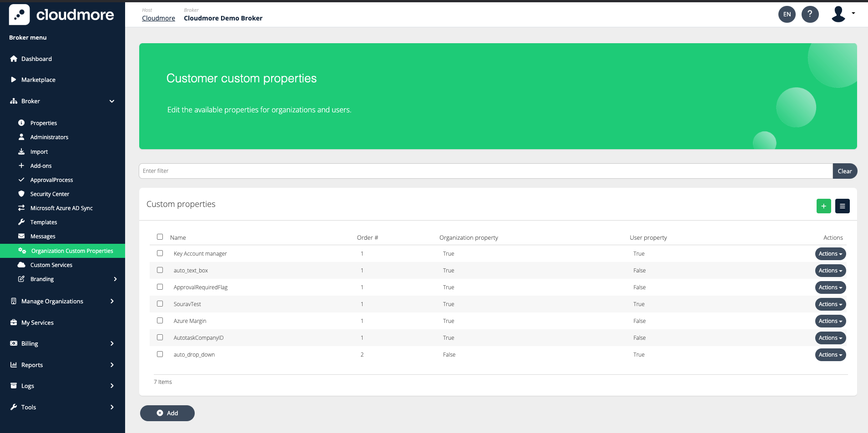Toggle the select-all checkbox in table header
This screenshot has height=433, width=868.
click(x=160, y=237)
